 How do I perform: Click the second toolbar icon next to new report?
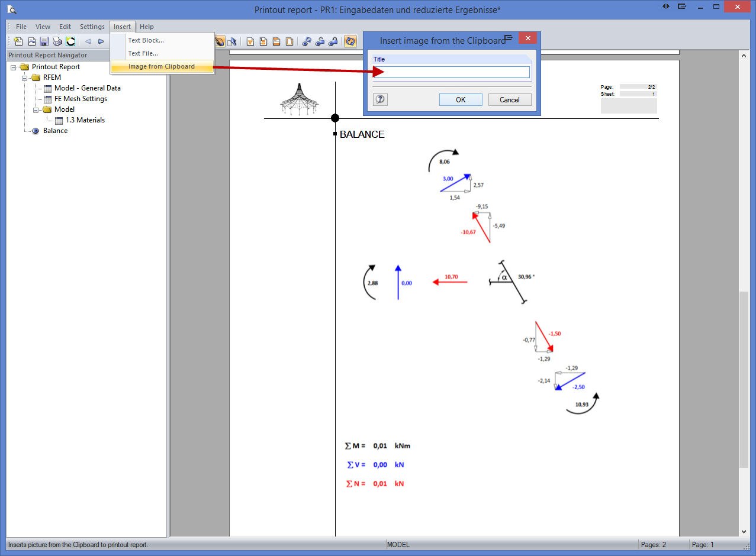coord(31,41)
